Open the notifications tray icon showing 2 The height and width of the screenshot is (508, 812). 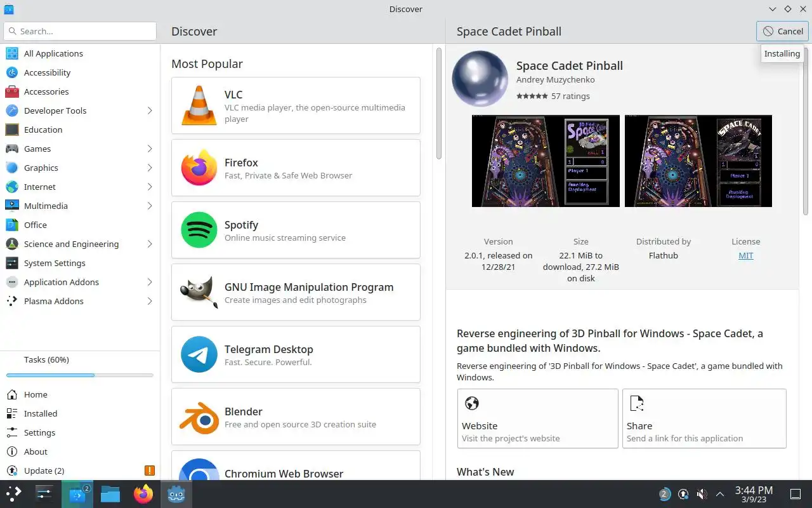[664, 494]
